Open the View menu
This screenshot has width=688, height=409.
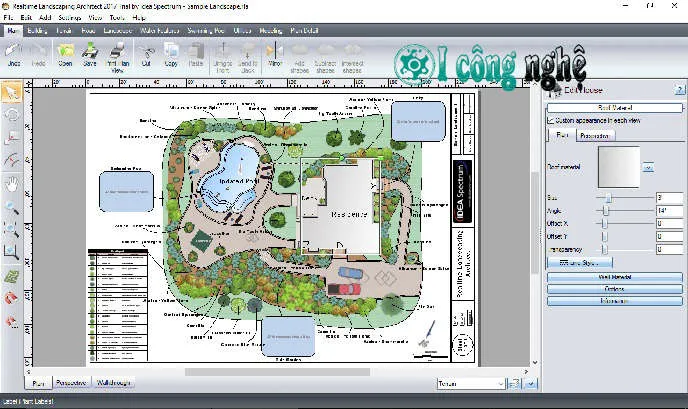click(95, 18)
